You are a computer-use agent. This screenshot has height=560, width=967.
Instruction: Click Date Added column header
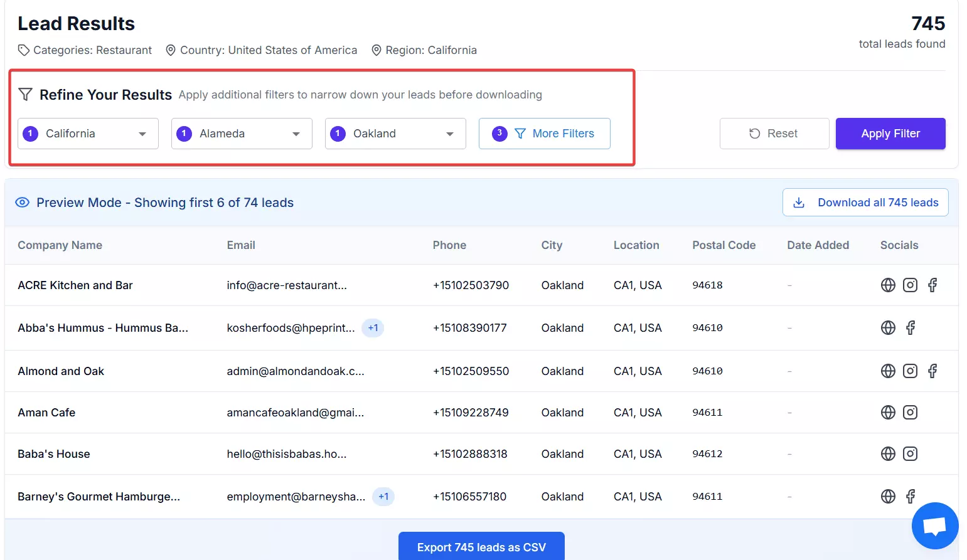tap(818, 245)
